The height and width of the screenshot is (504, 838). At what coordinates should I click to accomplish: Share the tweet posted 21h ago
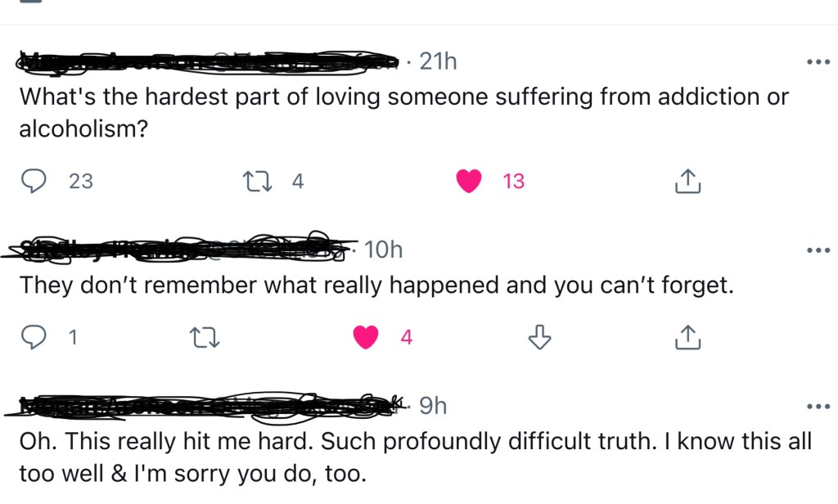(687, 181)
